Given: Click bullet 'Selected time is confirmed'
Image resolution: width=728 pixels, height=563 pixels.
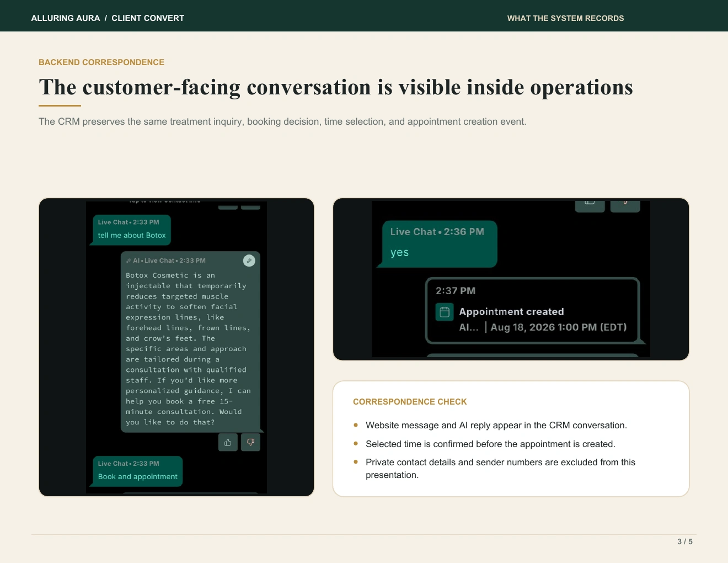Looking at the screenshot, I should click(490, 444).
